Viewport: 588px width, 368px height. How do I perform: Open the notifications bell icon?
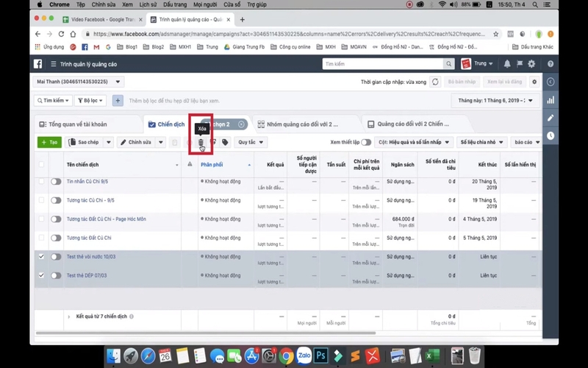coord(507,64)
